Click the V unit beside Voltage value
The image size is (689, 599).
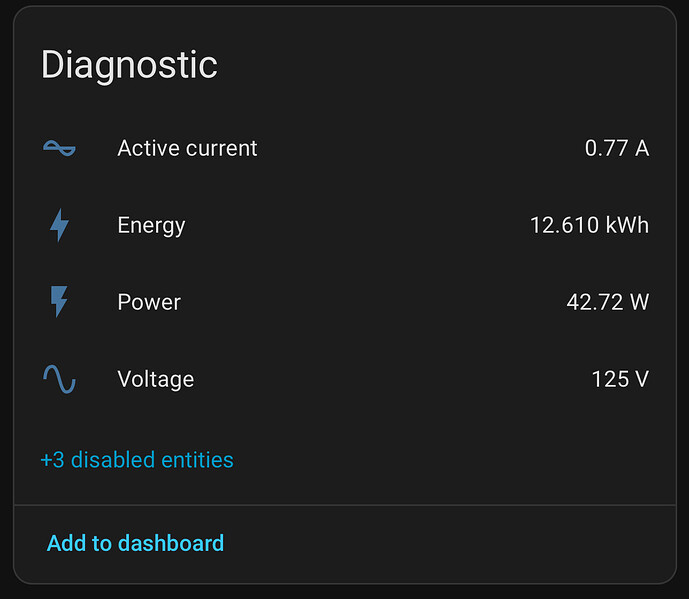[642, 379]
